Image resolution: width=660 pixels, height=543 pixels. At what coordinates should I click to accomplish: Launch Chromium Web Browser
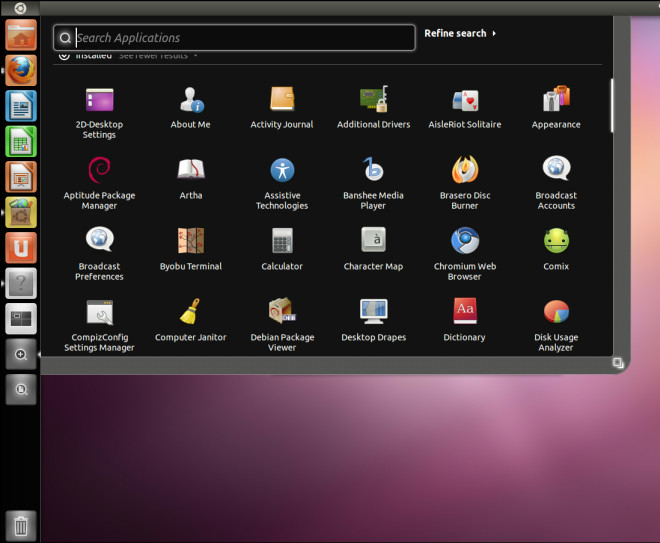click(x=465, y=254)
